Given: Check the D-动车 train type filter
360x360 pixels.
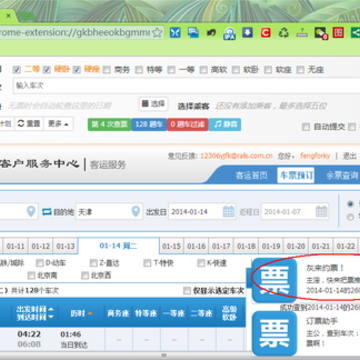Looking at the screenshot, I should [x=40, y=263].
